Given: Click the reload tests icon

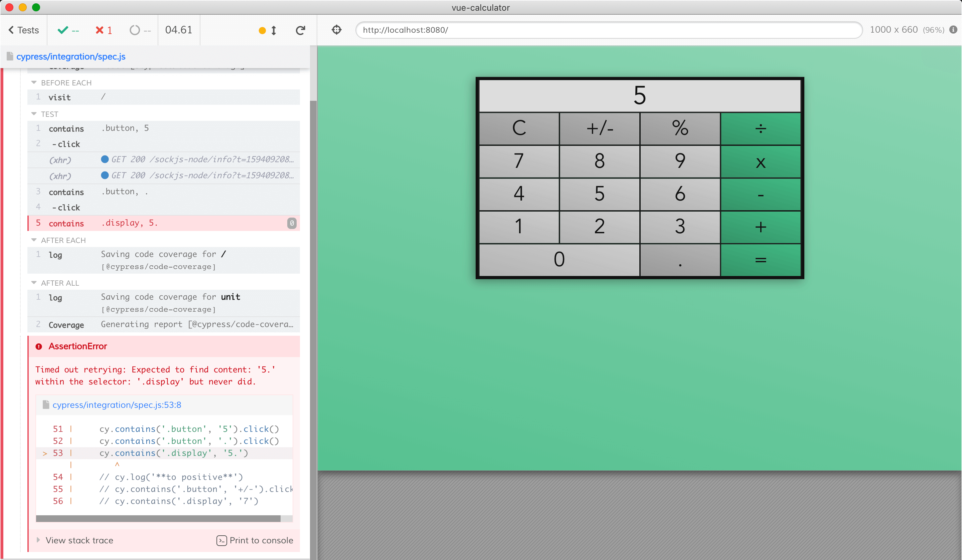Looking at the screenshot, I should pos(300,30).
